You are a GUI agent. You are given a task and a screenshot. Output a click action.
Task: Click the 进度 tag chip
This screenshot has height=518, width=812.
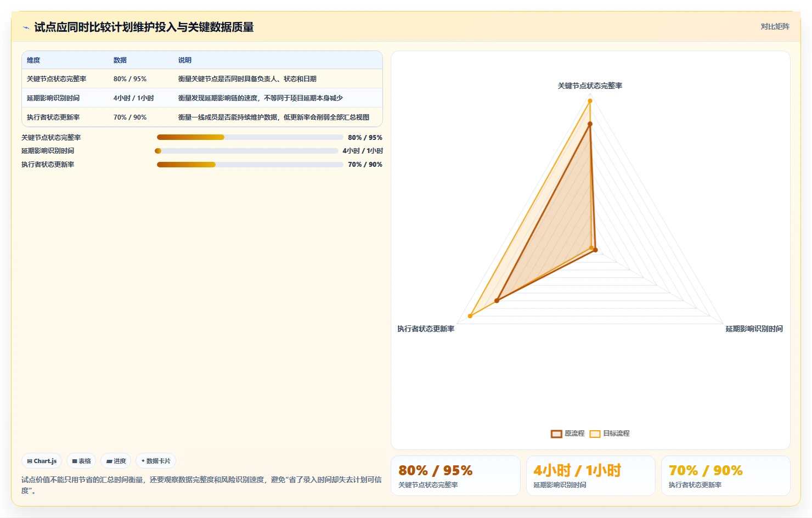click(116, 461)
